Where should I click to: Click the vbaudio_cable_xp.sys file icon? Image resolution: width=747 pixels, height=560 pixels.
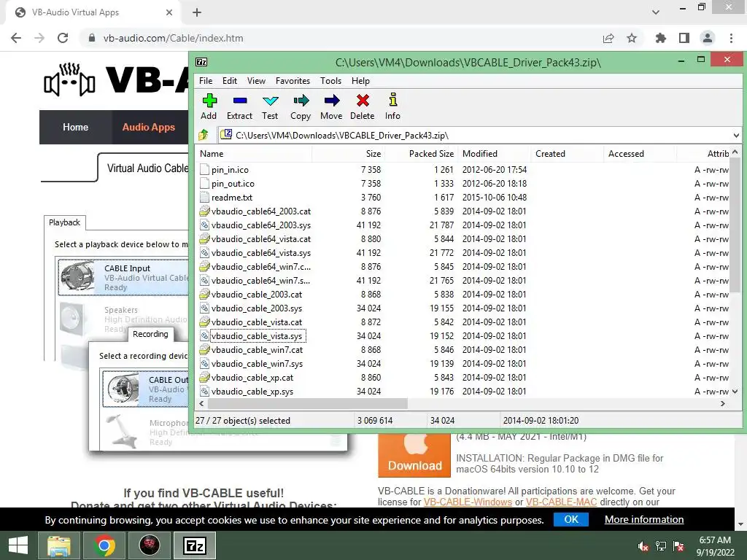(x=204, y=392)
